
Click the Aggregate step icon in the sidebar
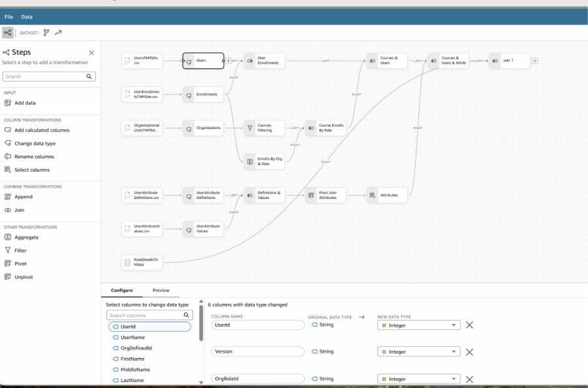click(x=7, y=237)
